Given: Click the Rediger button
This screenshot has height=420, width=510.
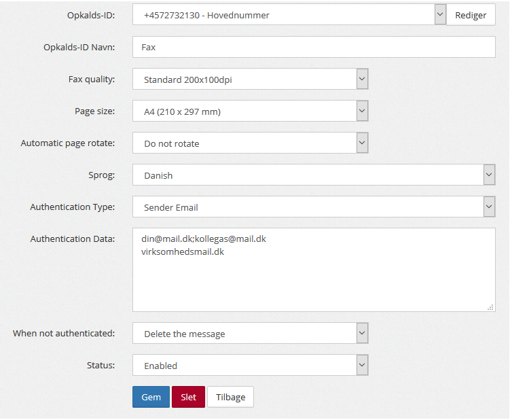Looking at the screenshot, I should pos(471,15).
